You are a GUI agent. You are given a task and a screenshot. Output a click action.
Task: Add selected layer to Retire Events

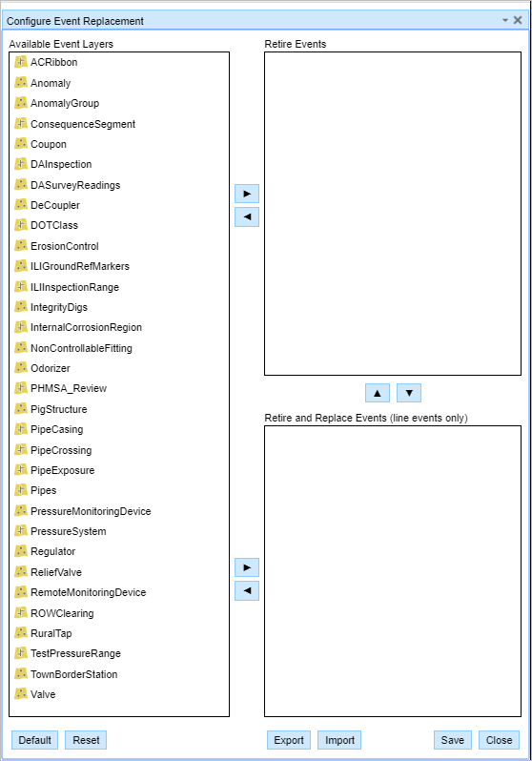coord(247,194)
